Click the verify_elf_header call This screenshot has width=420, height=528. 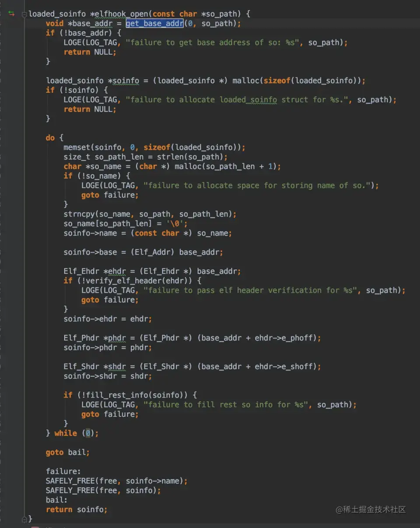coord(137,281)
